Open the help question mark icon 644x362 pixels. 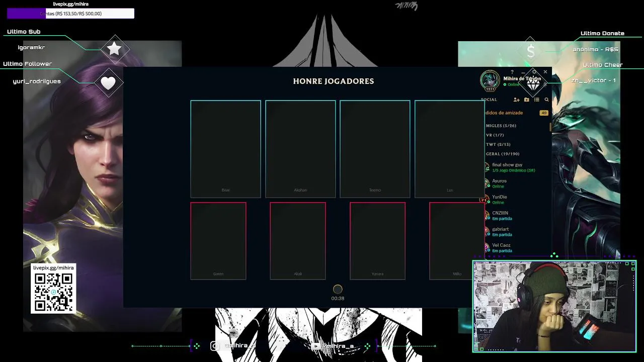[x=512, y=72]
